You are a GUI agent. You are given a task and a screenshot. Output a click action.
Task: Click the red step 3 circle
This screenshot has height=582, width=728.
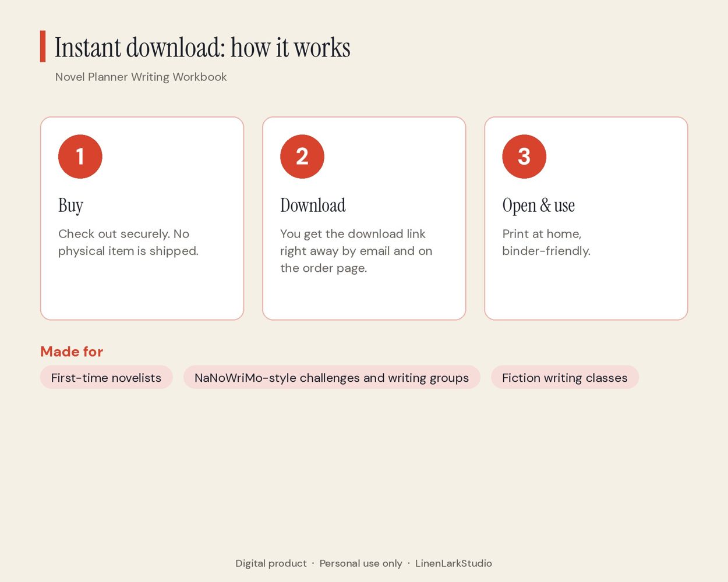524,157
